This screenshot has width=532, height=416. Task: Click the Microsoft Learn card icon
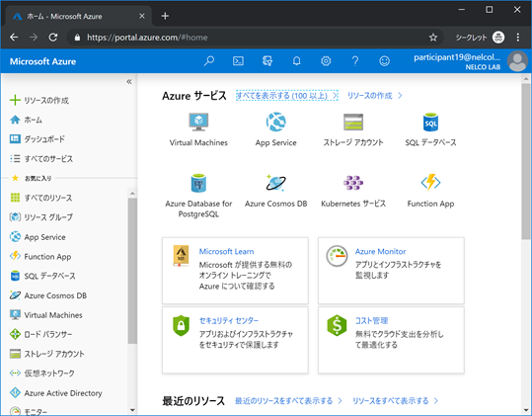(181, 256)
